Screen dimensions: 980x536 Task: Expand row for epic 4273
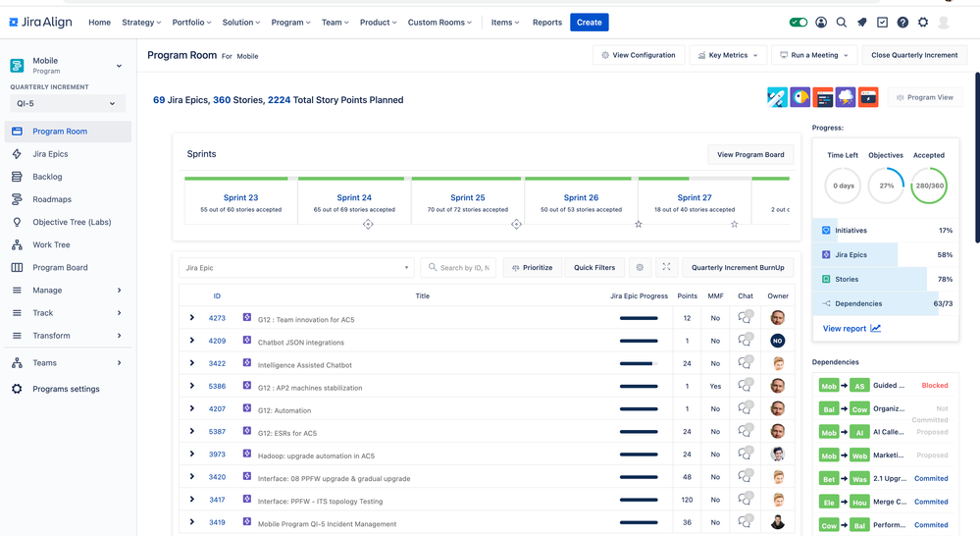pyautogui.click(x=192, y=318)
